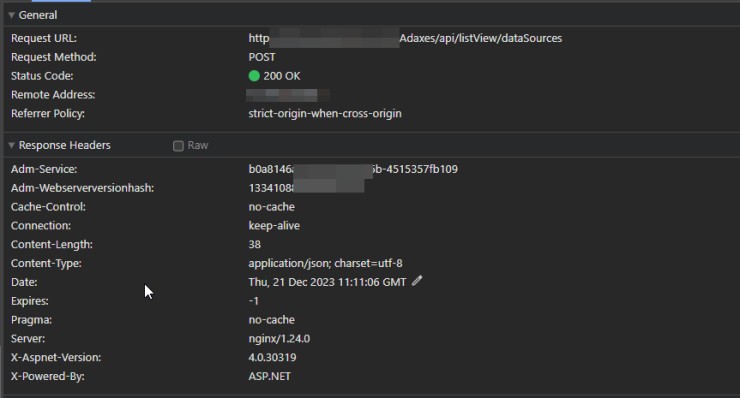Select the Request URL value ending in dataSources
740x398 pixels.
point(405,38)
